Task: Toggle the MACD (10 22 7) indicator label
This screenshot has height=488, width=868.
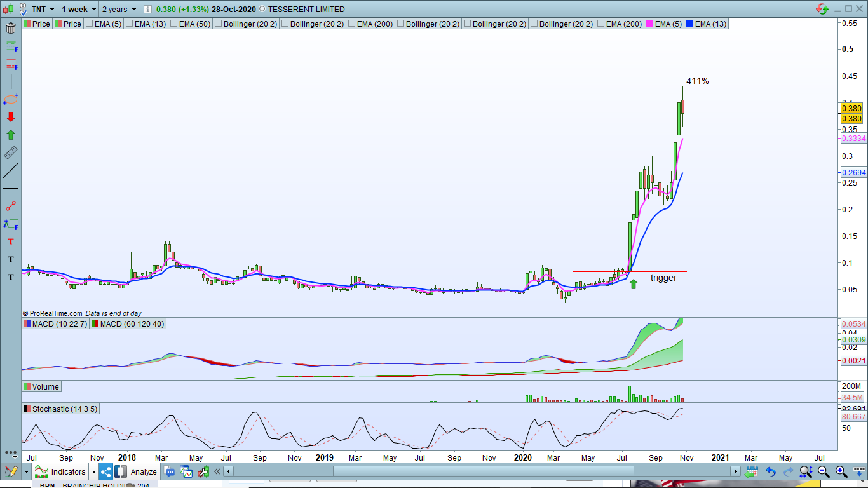Action: coord(56,324)
